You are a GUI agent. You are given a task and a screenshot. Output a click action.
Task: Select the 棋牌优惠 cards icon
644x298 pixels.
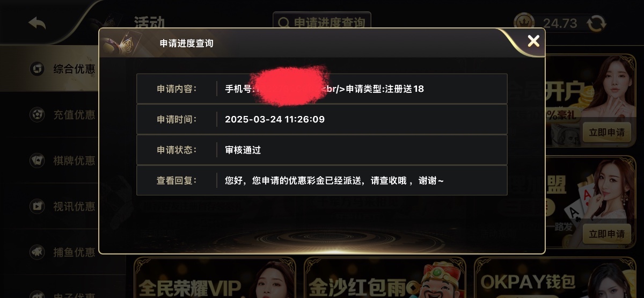pyautogui.click(x=37, y=160)
